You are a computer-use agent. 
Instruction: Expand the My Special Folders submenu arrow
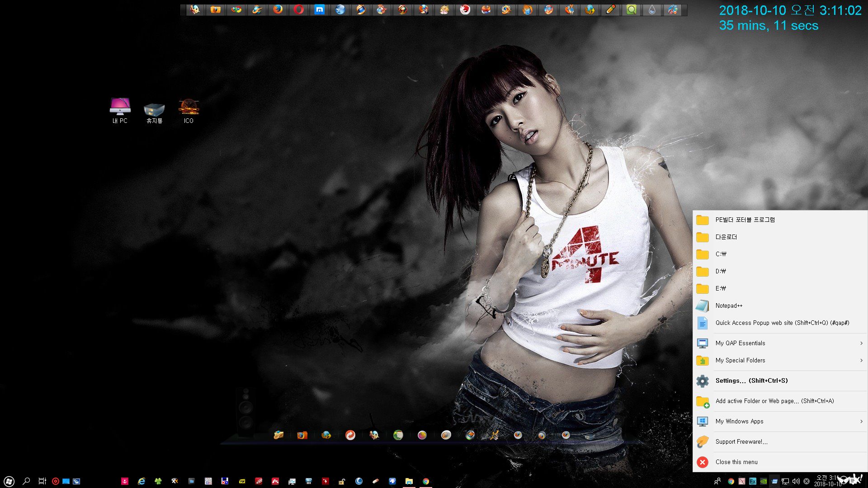pos(861,360)
